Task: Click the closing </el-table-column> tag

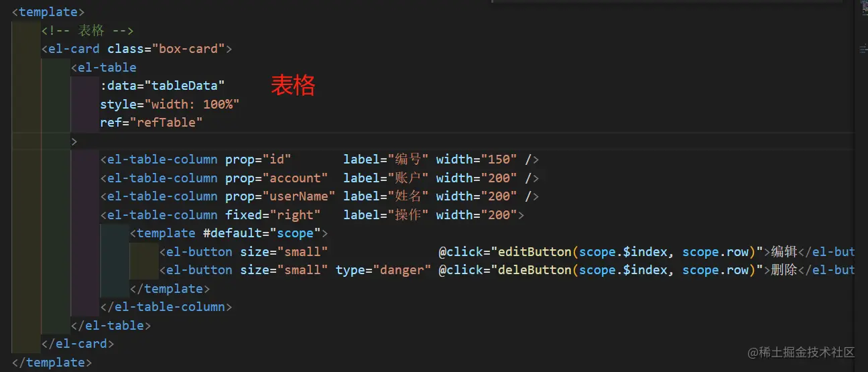Action: [166, 307]
